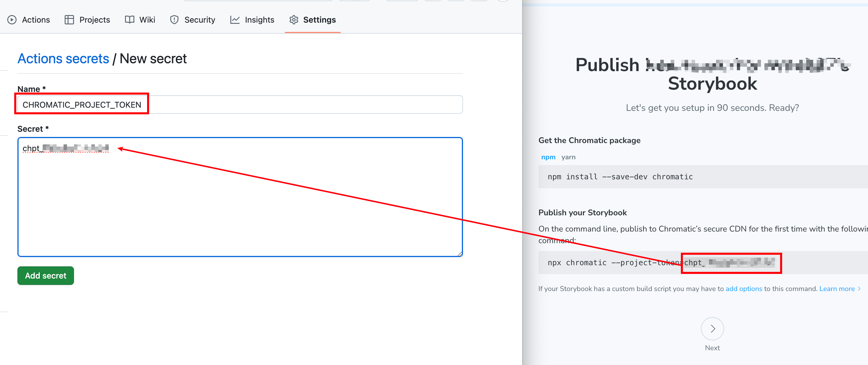Screen dimensions: 868x365
Task: Click the npx chromatic project-token command
Action: (x=661, y=263)
